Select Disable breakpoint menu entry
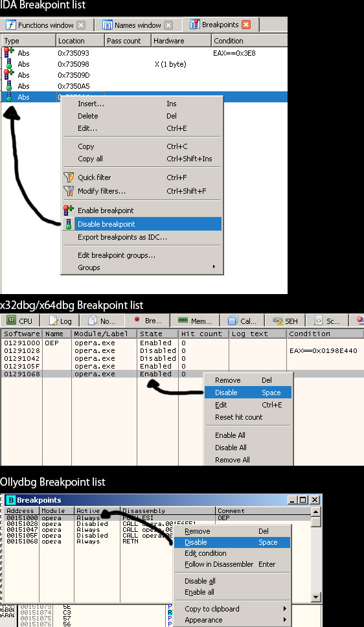This screenshot has height=627, width=364. click(142, 224)
